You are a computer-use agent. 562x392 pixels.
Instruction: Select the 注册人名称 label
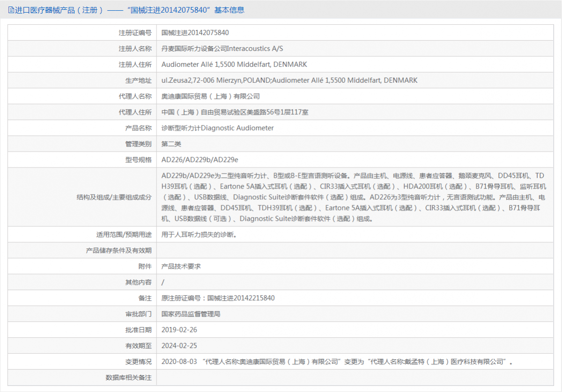coord(135,49)
